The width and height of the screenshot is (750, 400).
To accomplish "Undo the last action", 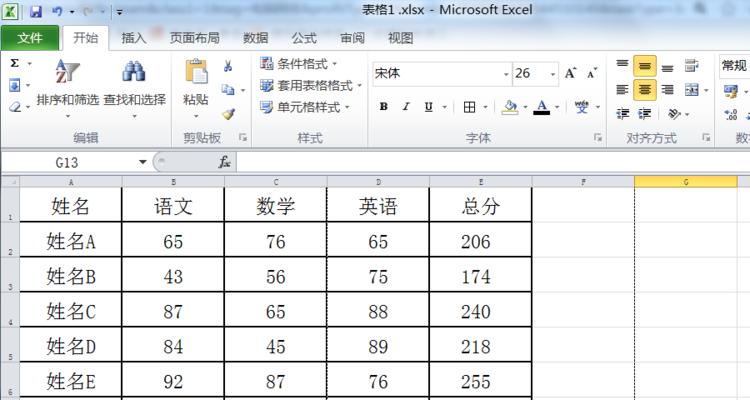I will [x=57, y=11].
